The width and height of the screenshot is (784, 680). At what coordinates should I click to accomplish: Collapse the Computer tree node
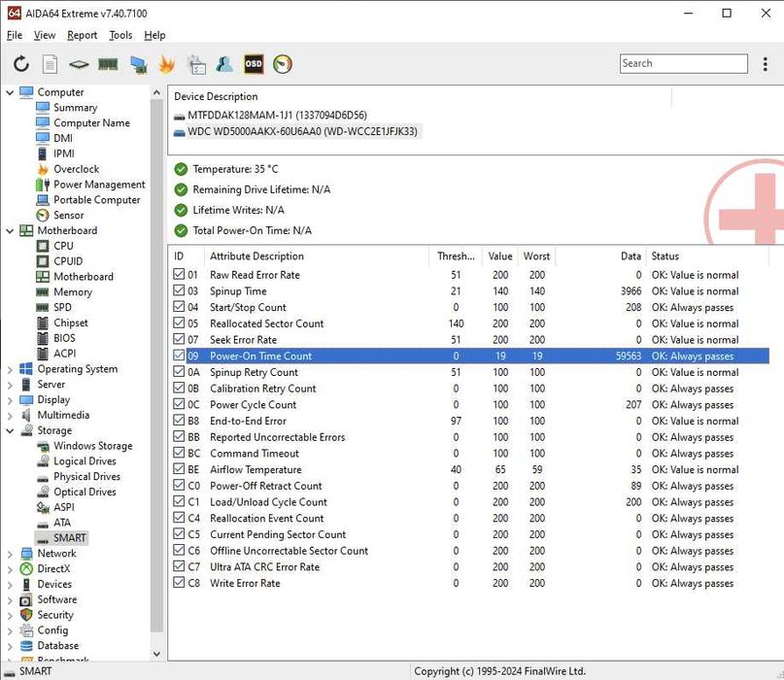10,92
